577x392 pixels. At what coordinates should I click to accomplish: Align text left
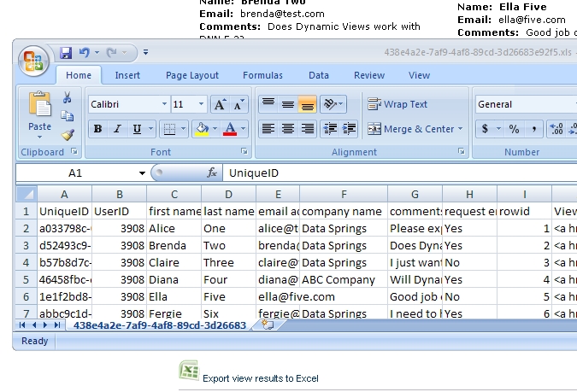(268, 129)
